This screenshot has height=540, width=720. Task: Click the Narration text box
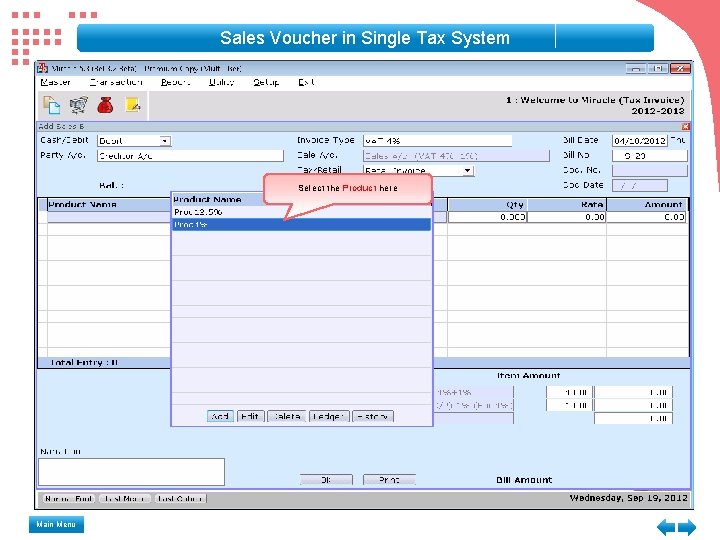tap(131, 472)
